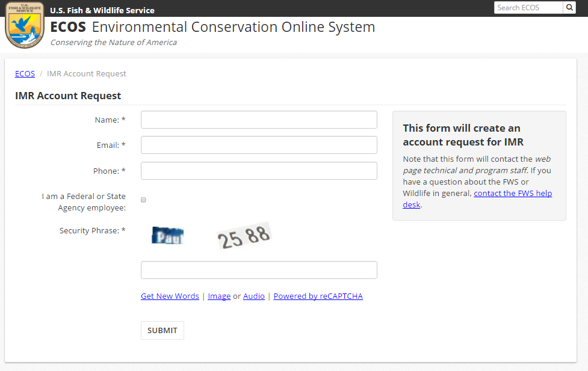Viewport: 588px width, 371px height.
Task: Focus the Search ECOS input box
Action: [x=528, y=7]
